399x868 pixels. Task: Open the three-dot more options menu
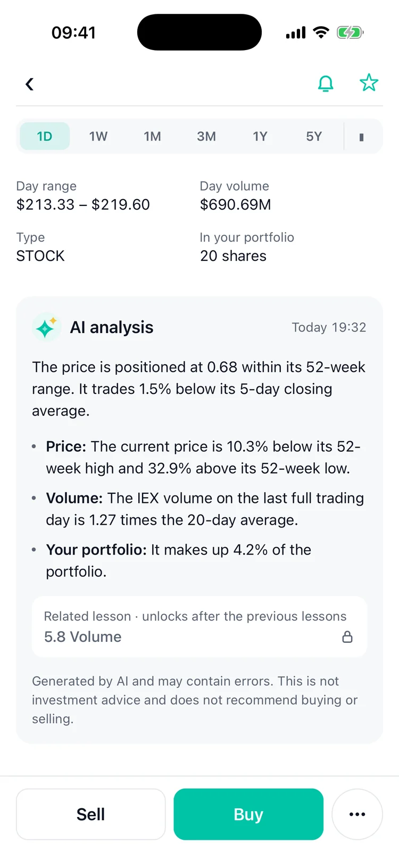(357, 814)
